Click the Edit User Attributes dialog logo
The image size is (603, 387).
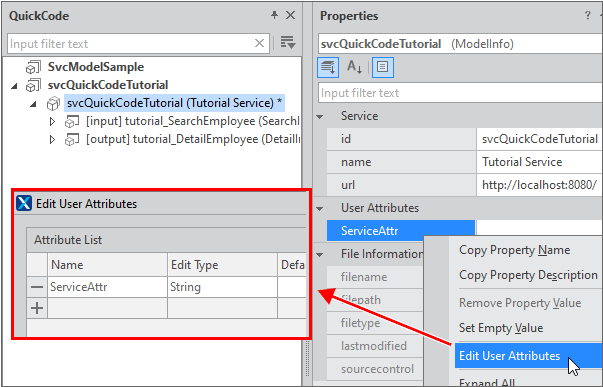(x=24, y=203)
